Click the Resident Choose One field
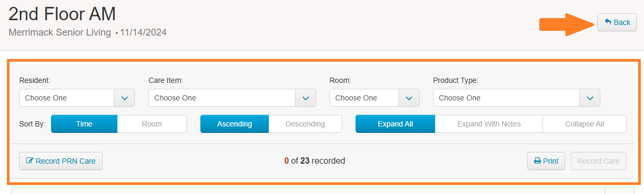 (67, 98)
